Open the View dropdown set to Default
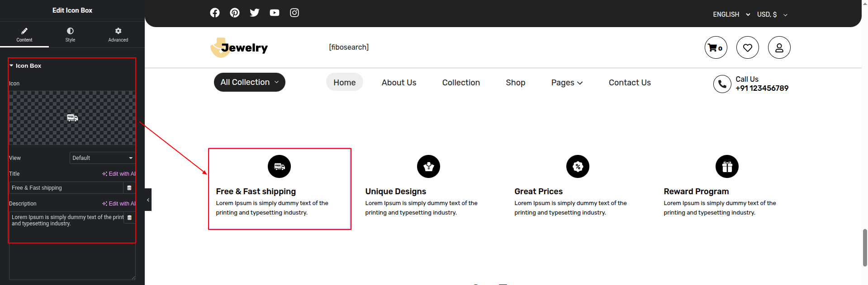This screenshot has height=285, width=868. [x=103, y=158]
